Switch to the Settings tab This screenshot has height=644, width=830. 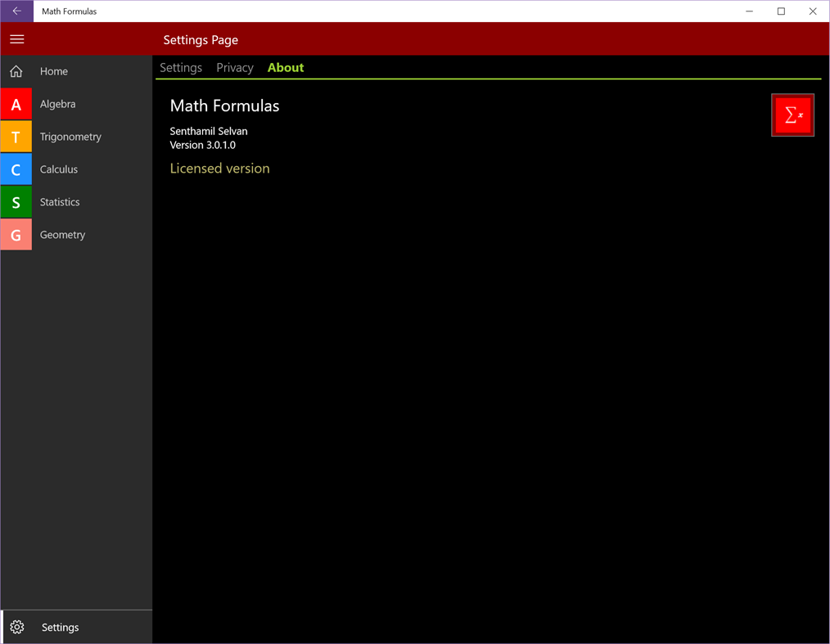tap(181, 67)
